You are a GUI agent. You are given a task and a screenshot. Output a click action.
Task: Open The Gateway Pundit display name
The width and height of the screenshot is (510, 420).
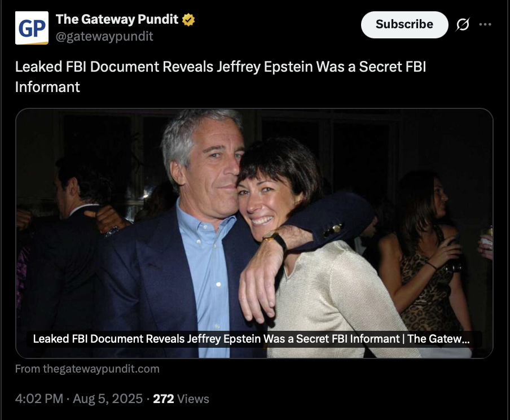pyautogui.click(x=117, y=19)
